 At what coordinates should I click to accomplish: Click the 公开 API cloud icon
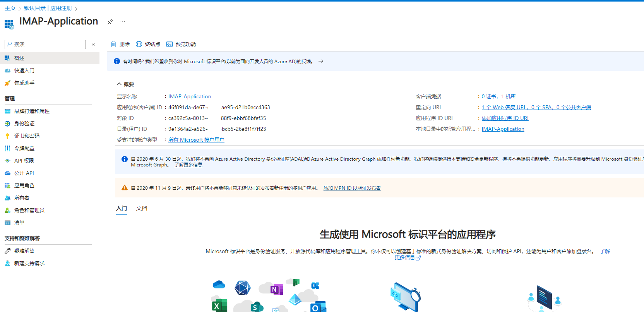(x=7, y=173)
